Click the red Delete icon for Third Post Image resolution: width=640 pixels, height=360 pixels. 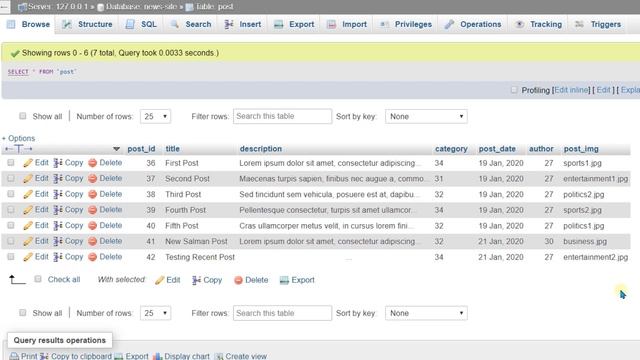click(93, 194)
